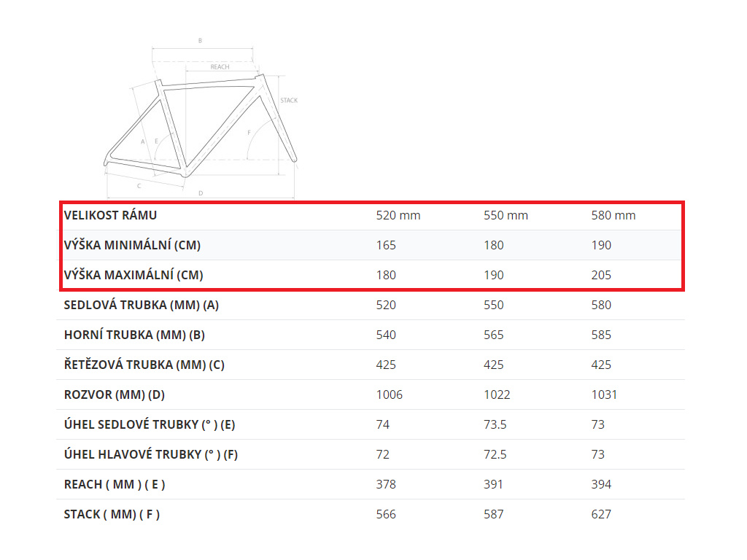Click the '580 mm' frame size value
The height and width of the screenshot is (560, 747).
[x=614, y=215]
